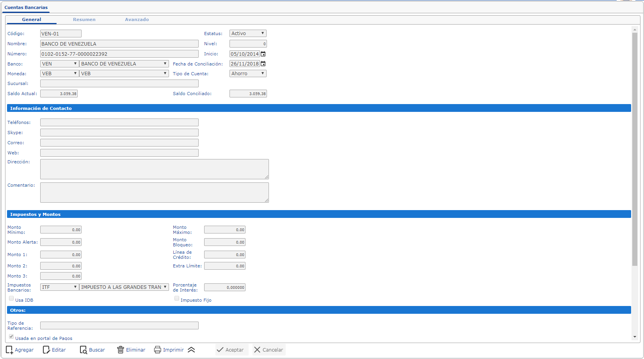
Task: Open the Impuestos Bancarios ITF dropdown
Action: [x=60, y=287]
